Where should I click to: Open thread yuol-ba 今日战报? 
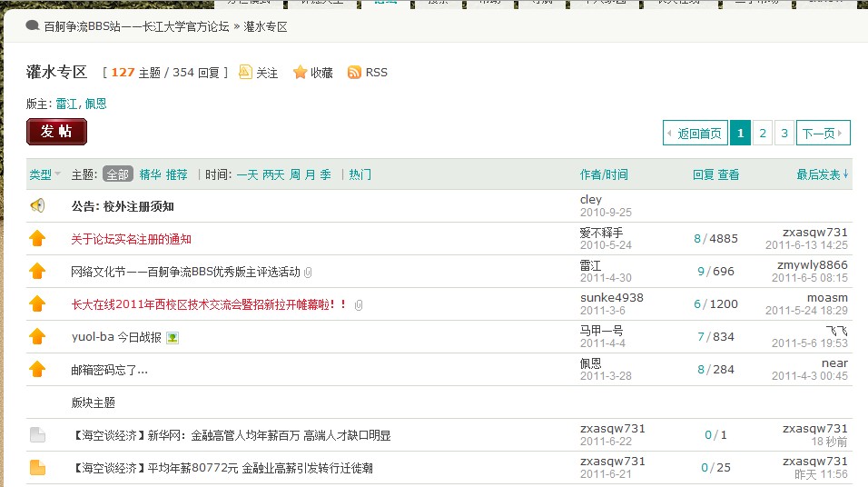(116, 337)
